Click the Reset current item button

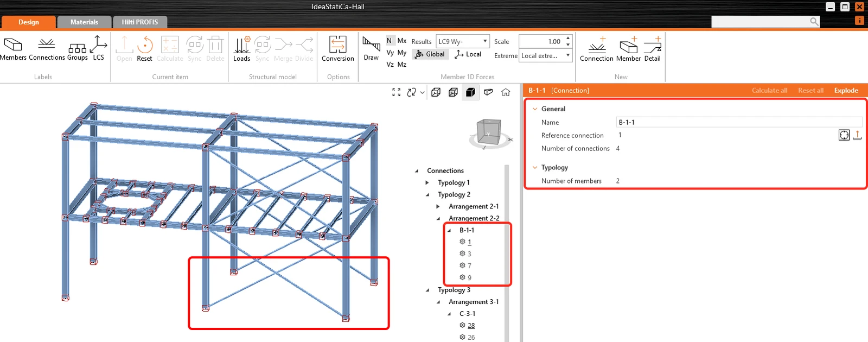coord(144,49)
